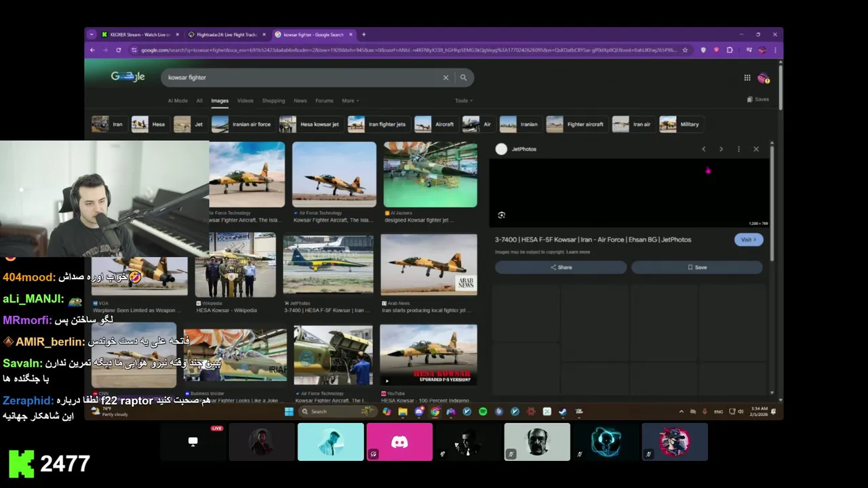Screen dimensions: 868x488
Task: Click the Google search magnifier icon
Action: click(x=463, y=77)
